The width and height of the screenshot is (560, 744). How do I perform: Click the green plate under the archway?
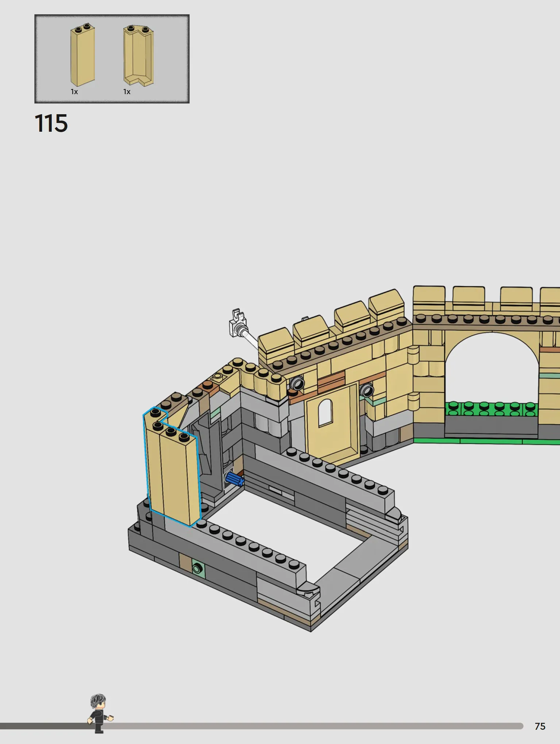491,409
